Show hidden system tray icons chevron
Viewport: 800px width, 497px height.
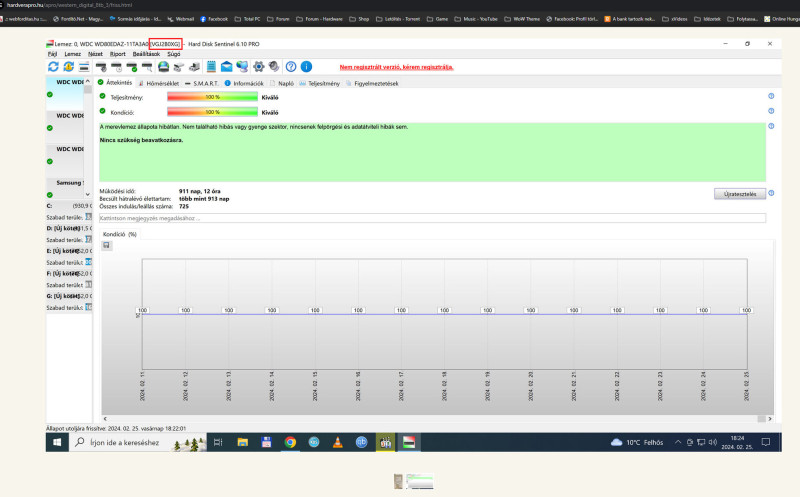pyautogui.click(x=678, y=442)
